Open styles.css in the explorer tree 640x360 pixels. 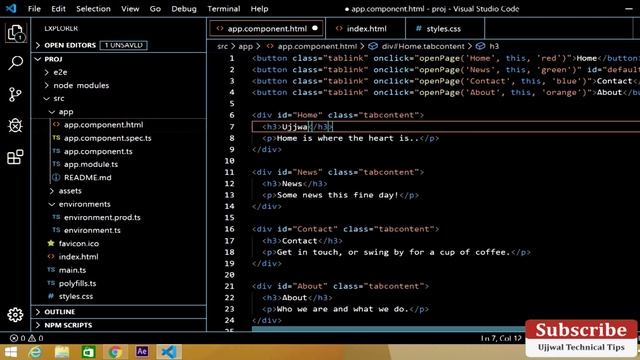(76, 296)
